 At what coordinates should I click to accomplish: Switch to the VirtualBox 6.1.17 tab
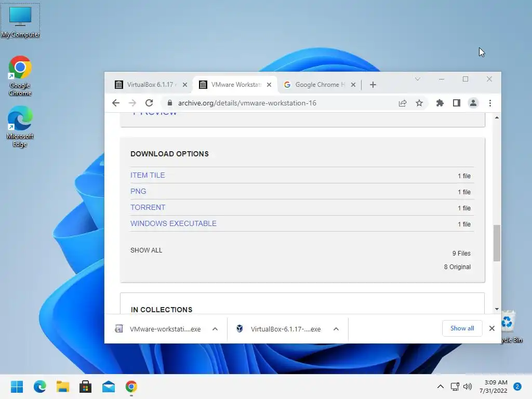coord(150,85)
